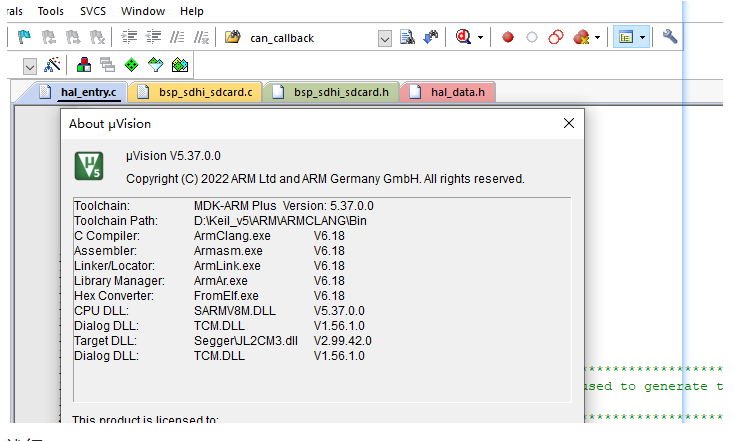This screenshot has width=734, height=441.
Task: Click the Armasm.exe assembler entry
Action: click(x=228, y=251)
